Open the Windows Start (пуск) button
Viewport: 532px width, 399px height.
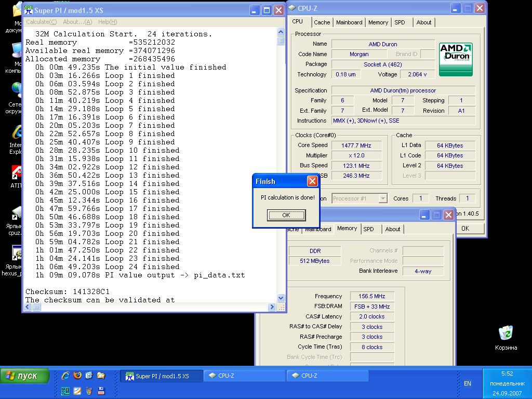click(25, 376)
